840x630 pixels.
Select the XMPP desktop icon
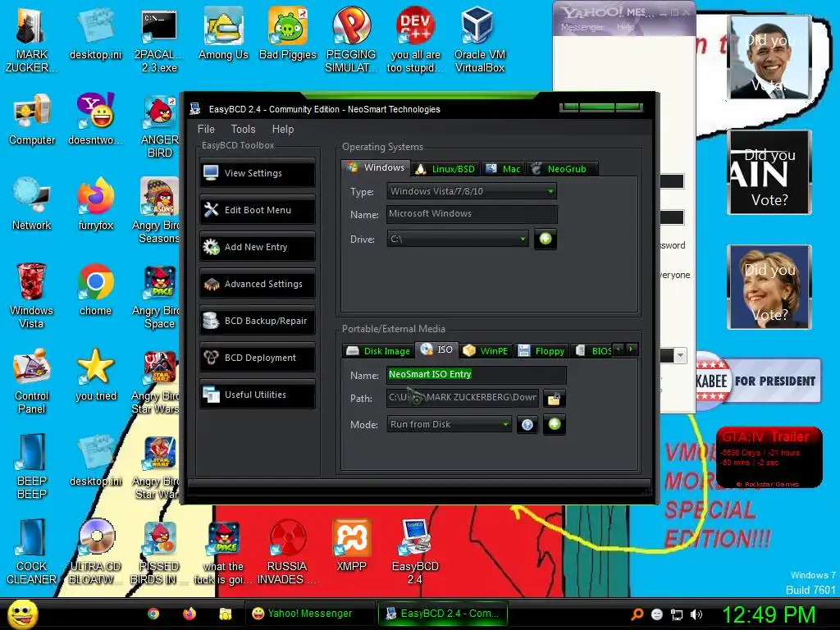351,546
